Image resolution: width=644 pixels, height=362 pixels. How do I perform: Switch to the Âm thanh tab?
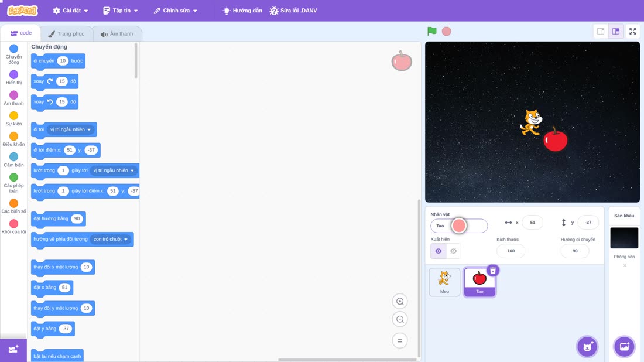(x=117, y=34)
